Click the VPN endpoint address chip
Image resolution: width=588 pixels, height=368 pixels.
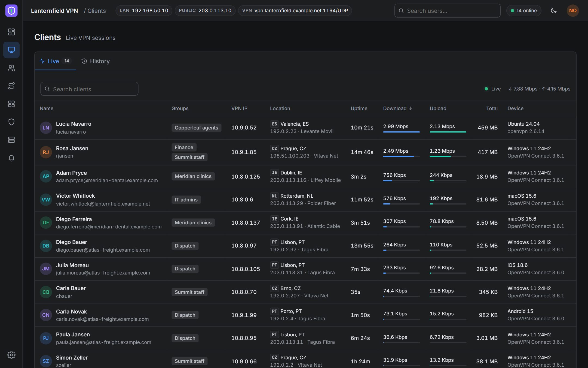point(295,11)
